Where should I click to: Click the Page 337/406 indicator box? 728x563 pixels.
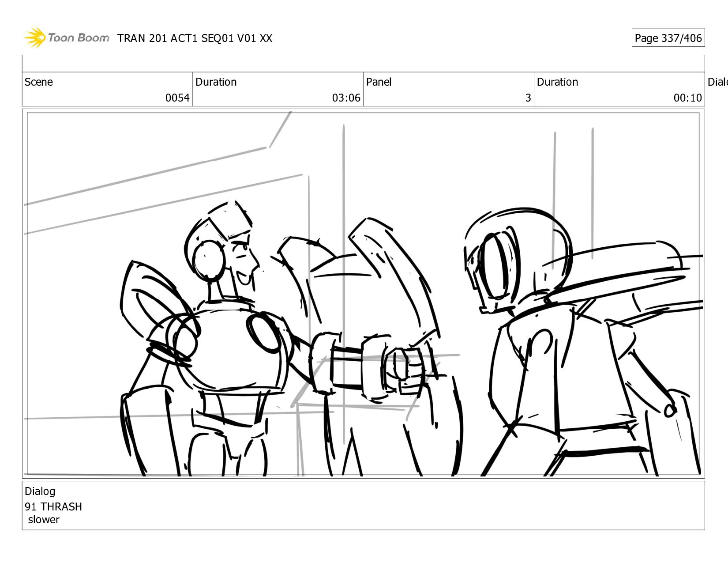click(668, 38)
